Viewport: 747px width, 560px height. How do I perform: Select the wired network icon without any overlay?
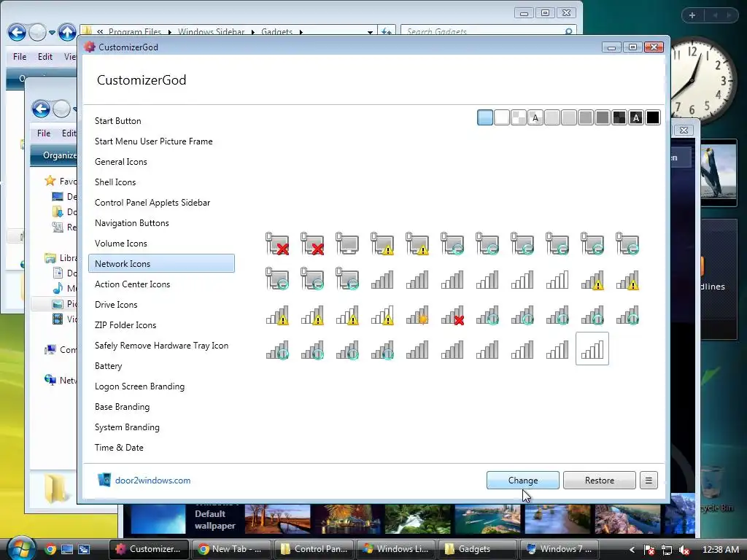pyautogui.click(x=347, y=244)
